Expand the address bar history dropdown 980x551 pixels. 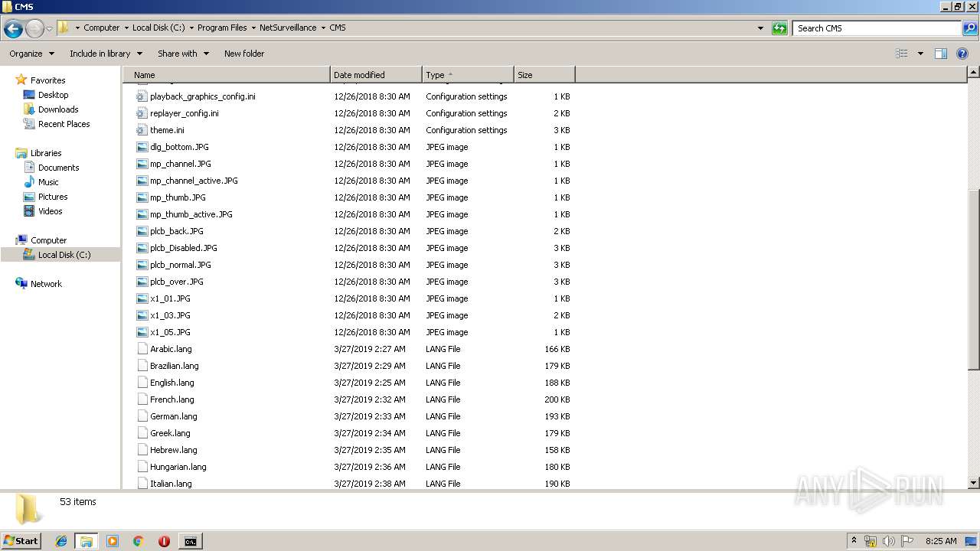pos(760,28)
